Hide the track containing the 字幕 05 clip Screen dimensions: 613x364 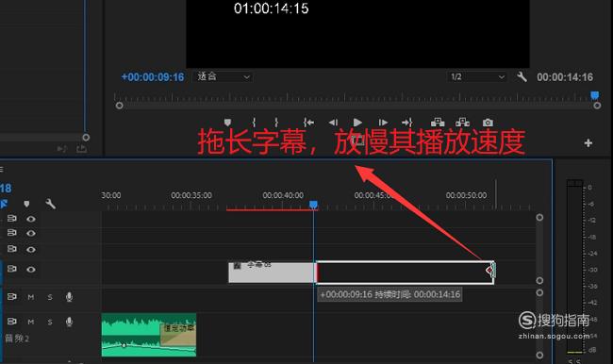[31, 270]
